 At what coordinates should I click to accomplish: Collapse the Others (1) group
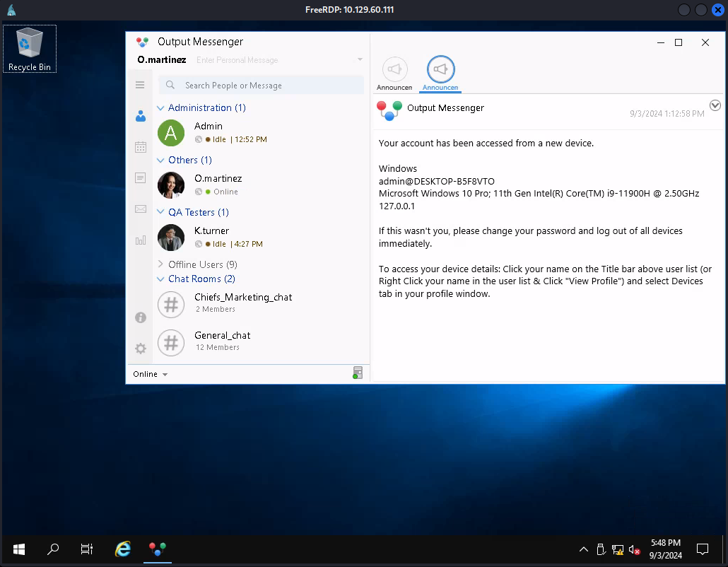pyautogui.click(x=160, y=160)
